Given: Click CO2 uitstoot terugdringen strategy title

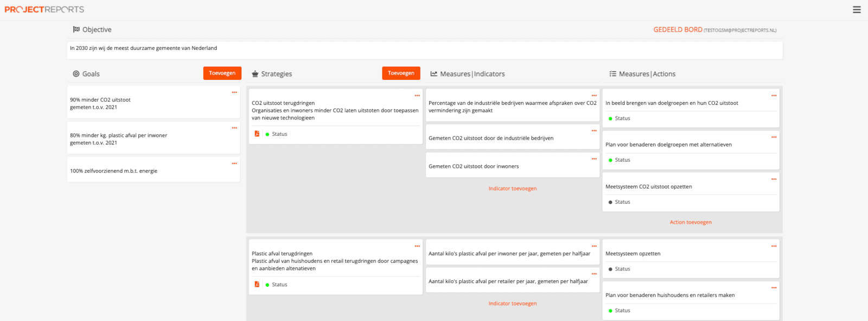Looking at the screenshot, I should click(x=283, y=103).
